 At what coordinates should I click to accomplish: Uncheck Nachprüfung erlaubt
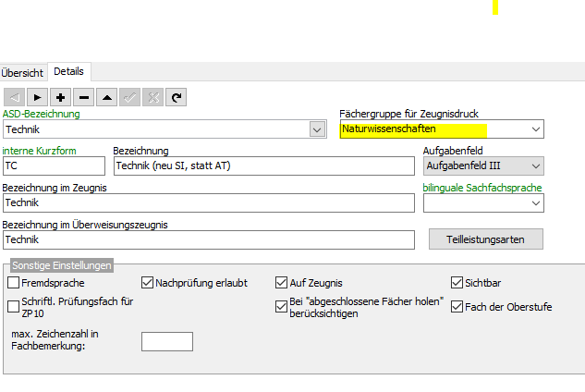148,283
